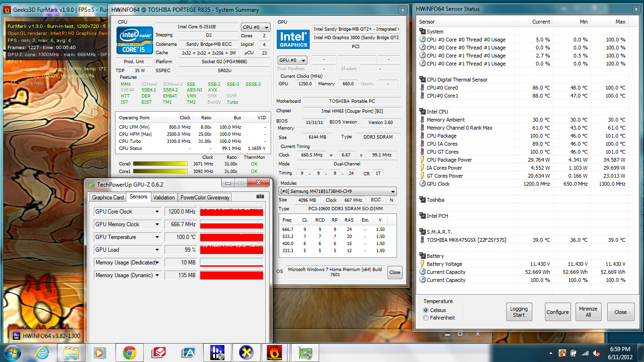The height and width of the screenshot is (362, 644).
Task: Click the yellow X app on the taskbar
Action: tap(246, 352)
